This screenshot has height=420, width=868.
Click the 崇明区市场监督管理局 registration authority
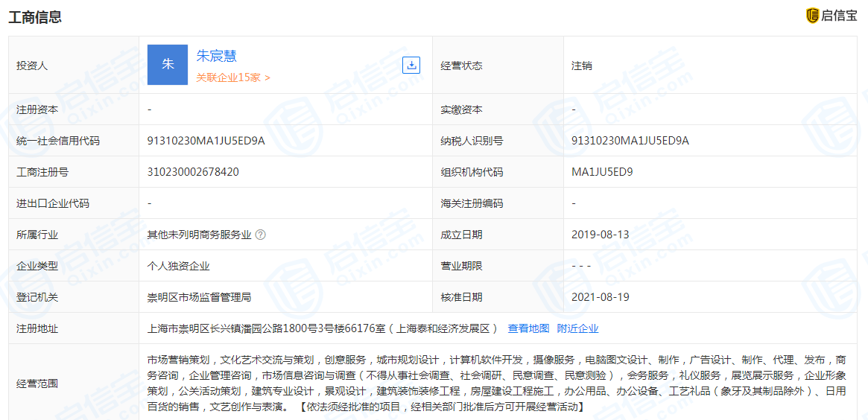click(x=199, y=297)
